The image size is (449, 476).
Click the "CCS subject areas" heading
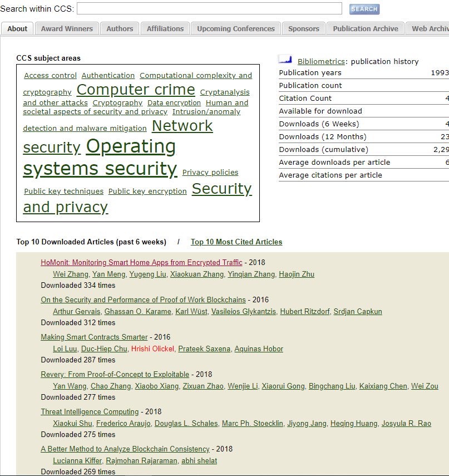48,58
